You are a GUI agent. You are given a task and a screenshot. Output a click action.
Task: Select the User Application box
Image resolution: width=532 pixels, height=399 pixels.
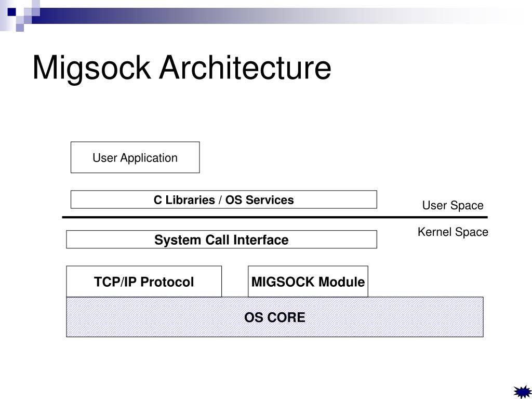pyautogui.click(x=135, y=157)
